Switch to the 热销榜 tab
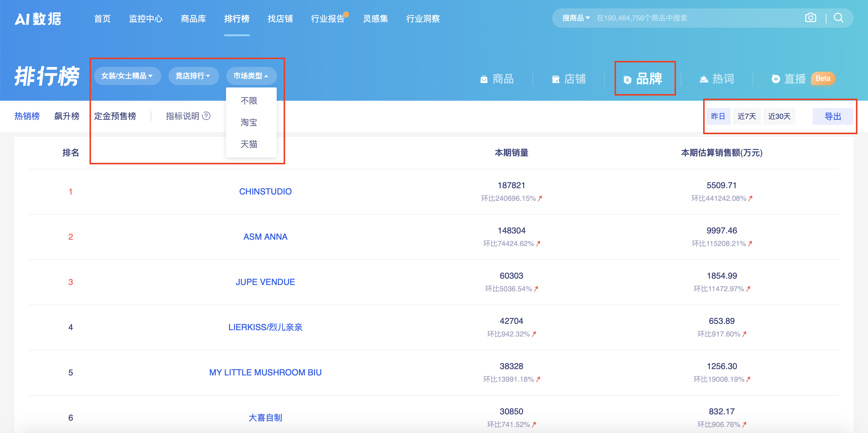 [27, 116]
